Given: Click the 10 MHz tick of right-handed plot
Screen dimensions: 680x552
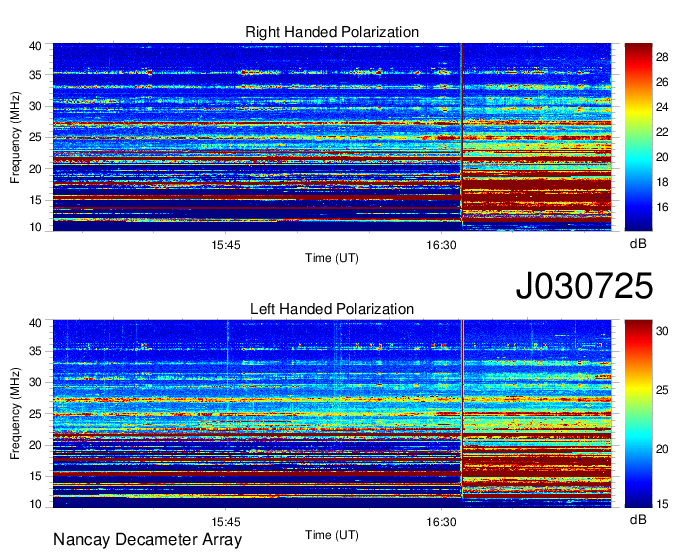Looking at the screenshot, I should coord(35,227).
